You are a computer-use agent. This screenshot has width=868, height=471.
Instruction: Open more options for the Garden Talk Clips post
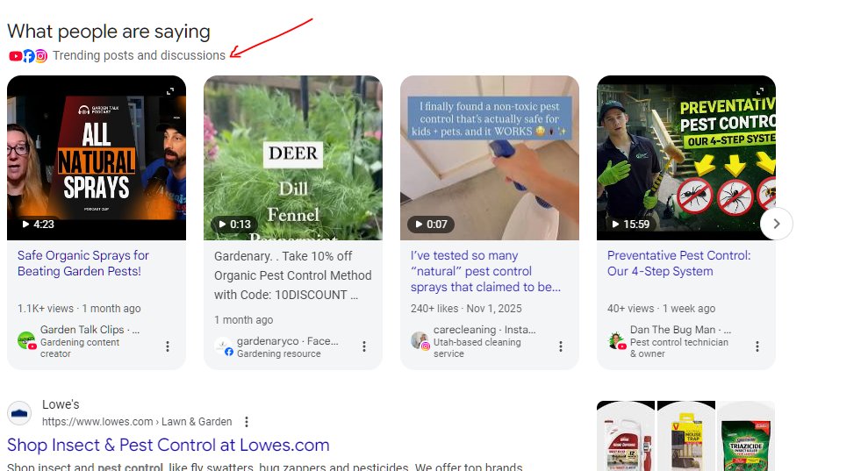click(168, 346)
